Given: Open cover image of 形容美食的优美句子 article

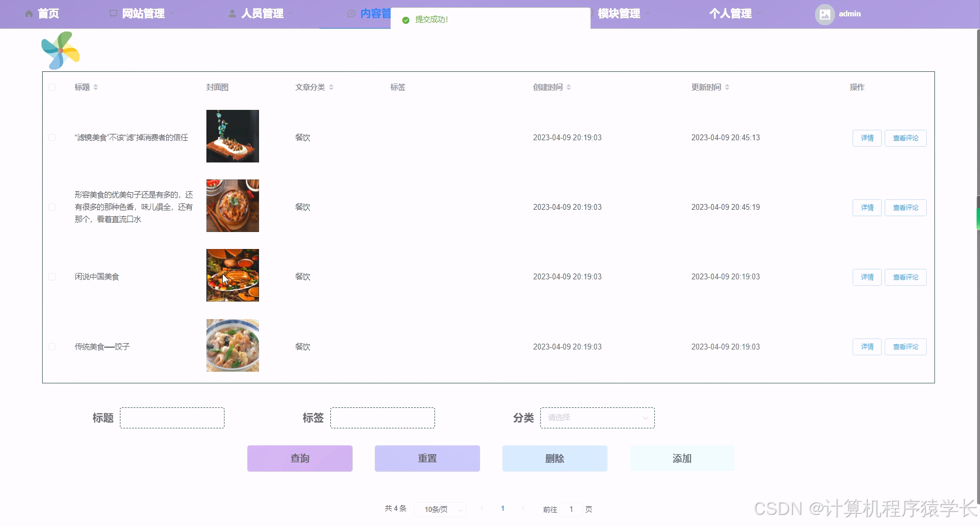Looking at the screenshot, I should click(x=233, y=206).
